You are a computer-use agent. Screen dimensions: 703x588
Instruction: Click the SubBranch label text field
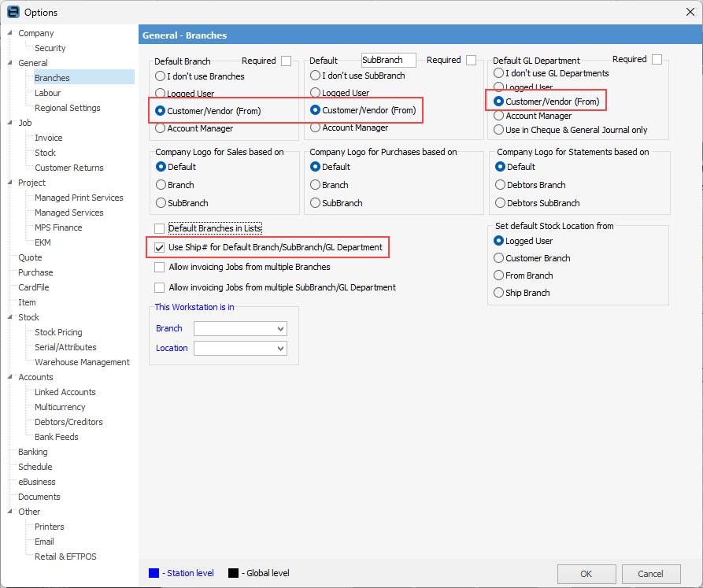(388, 60)
